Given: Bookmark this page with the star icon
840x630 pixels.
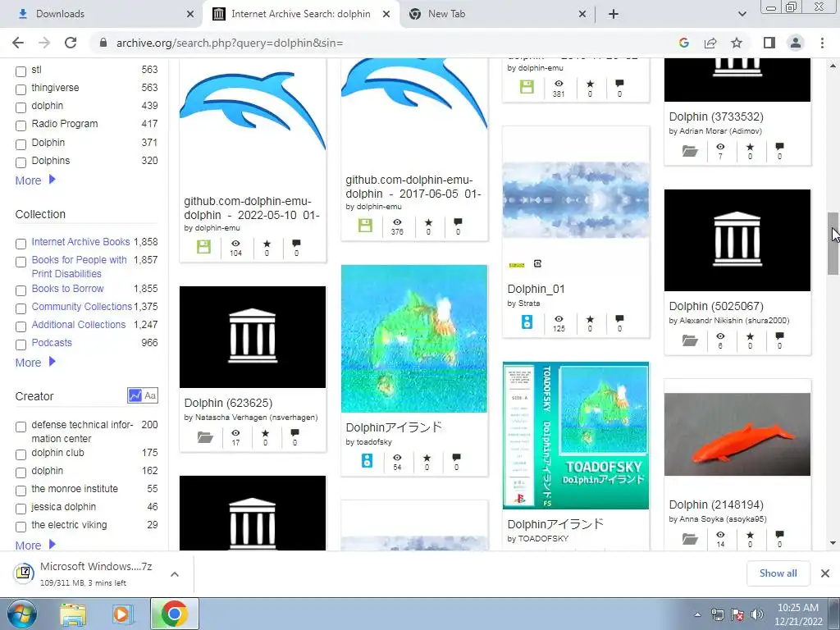Looking at the screenshot, I should pyautogui.click(x=737, y=43).
